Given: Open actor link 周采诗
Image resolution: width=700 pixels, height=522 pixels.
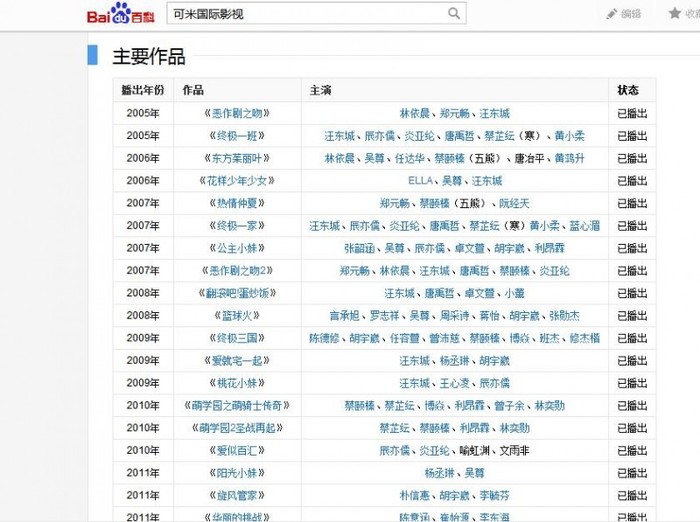Looking at the screenshot, I should 454,316.
